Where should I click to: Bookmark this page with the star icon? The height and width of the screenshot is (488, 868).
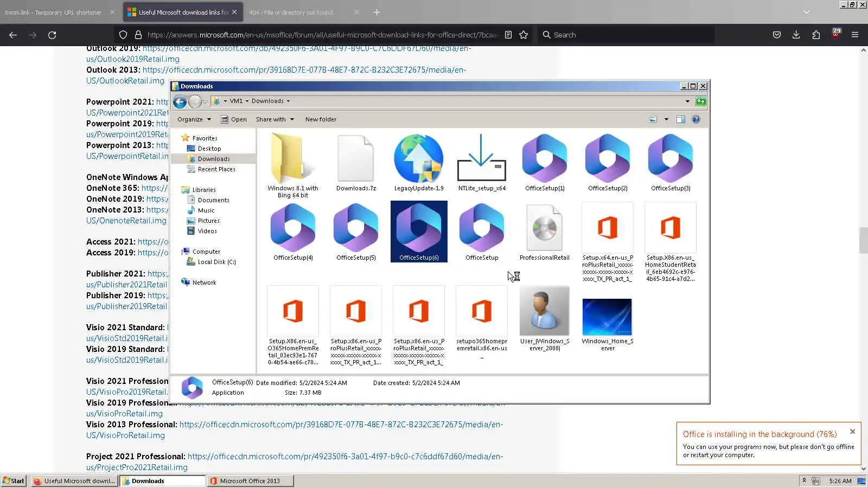click(x=524, y=35)
